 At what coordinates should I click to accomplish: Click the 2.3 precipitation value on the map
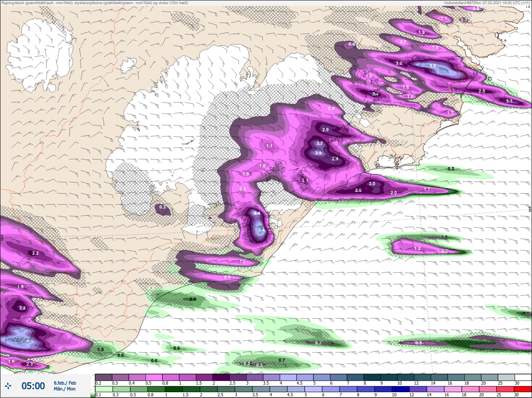click(29, 364)
